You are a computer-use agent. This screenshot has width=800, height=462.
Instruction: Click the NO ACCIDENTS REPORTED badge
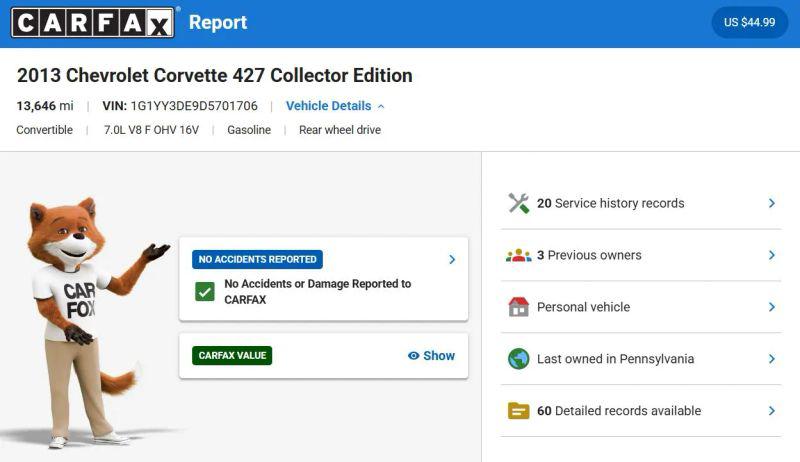click(x=257, y=260)
